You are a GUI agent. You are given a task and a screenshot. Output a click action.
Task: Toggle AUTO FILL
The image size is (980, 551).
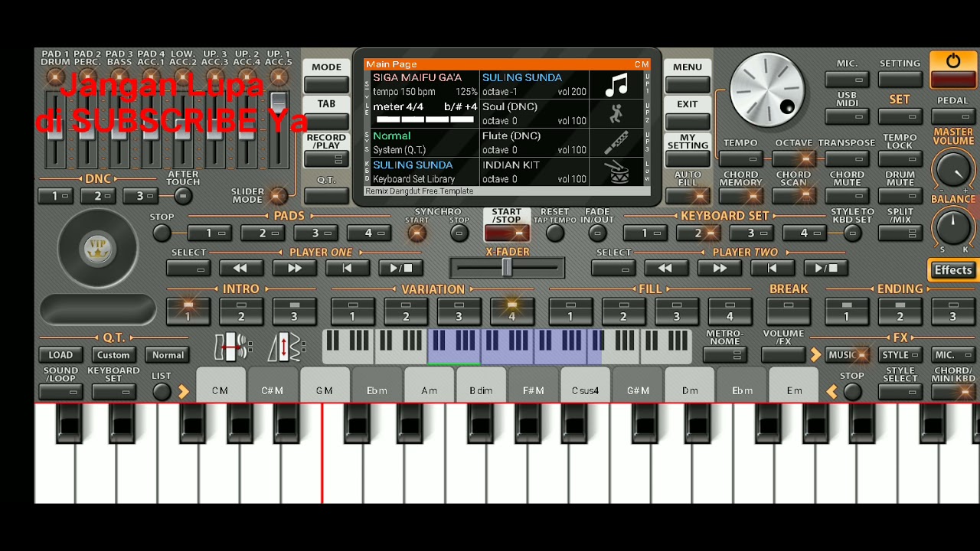688,195
